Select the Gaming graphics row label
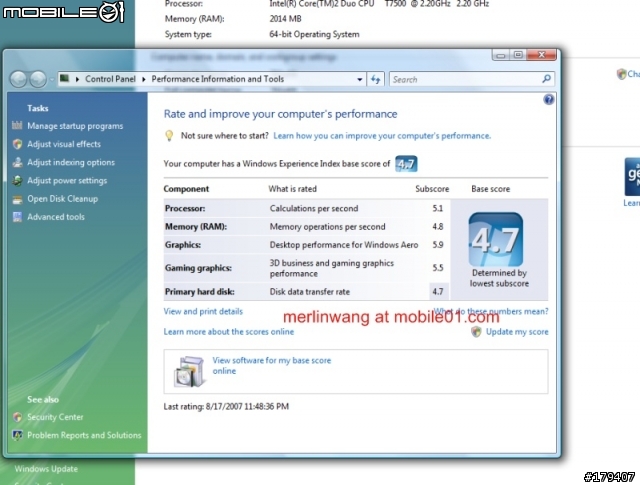 pyautogui.click(x=198, y=268)
